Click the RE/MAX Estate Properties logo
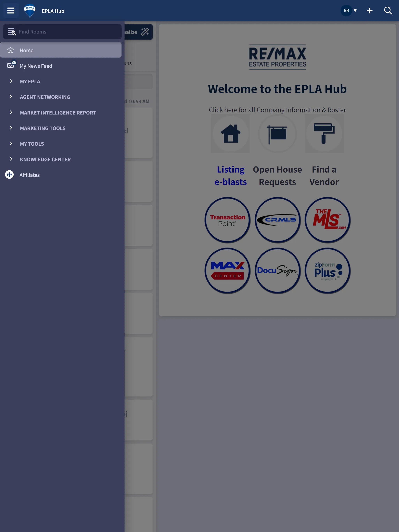The image size is (399, 532). 277,57
